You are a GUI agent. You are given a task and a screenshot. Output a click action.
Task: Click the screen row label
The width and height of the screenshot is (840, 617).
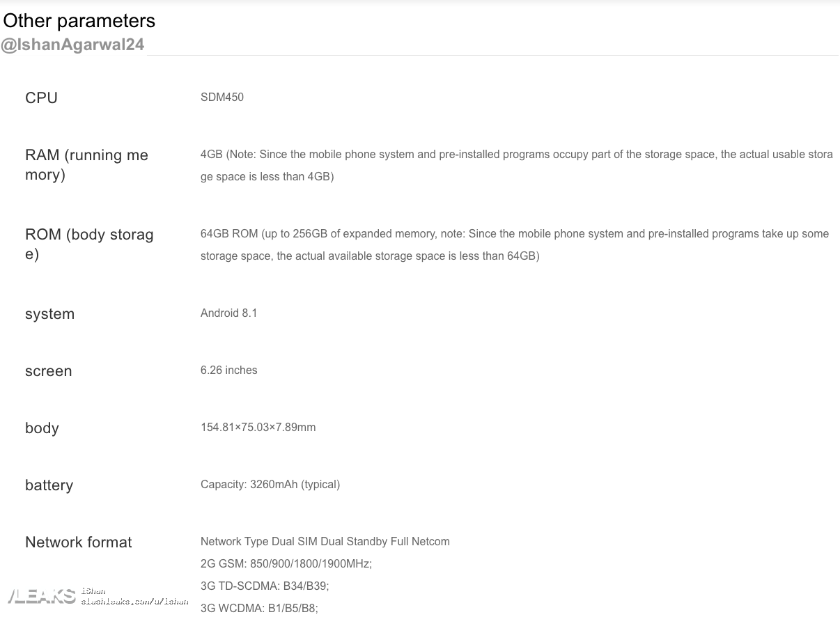49,371
